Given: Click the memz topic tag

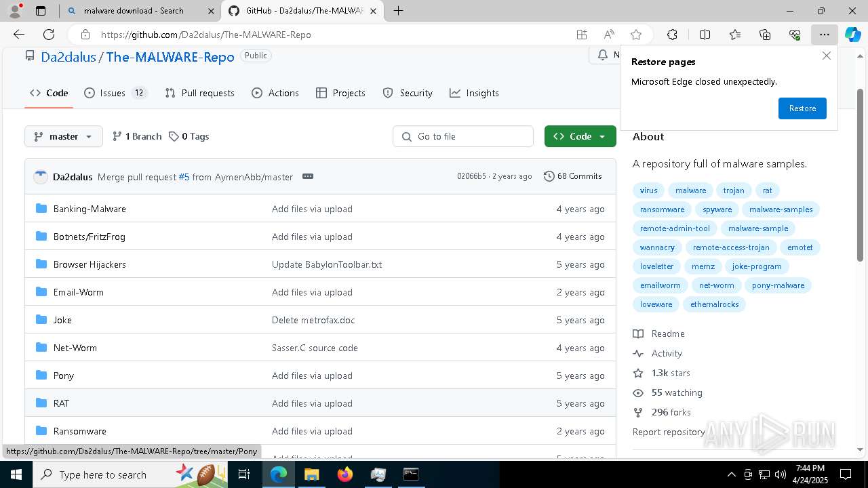Looking at the screenshot, I should [x=703, y=266].
